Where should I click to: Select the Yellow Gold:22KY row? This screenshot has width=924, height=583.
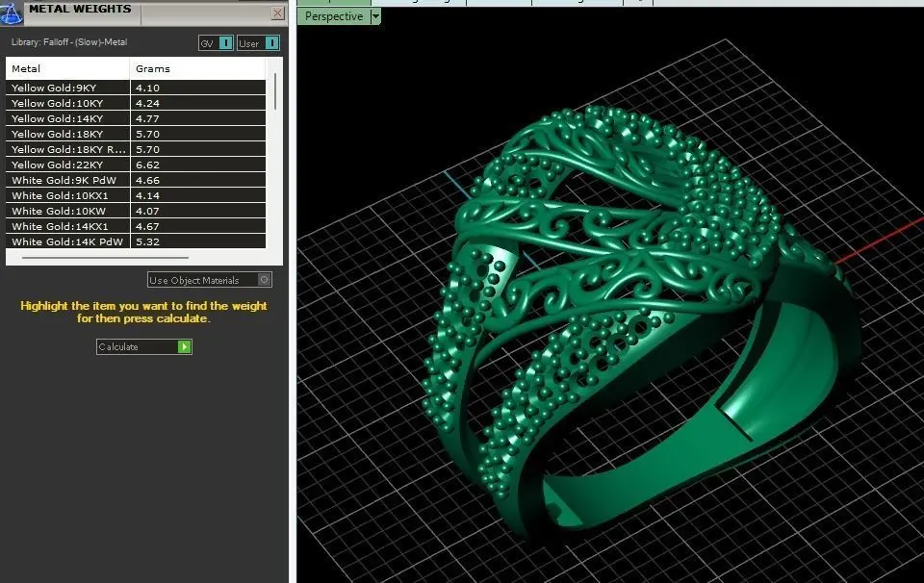click(136, 165)
